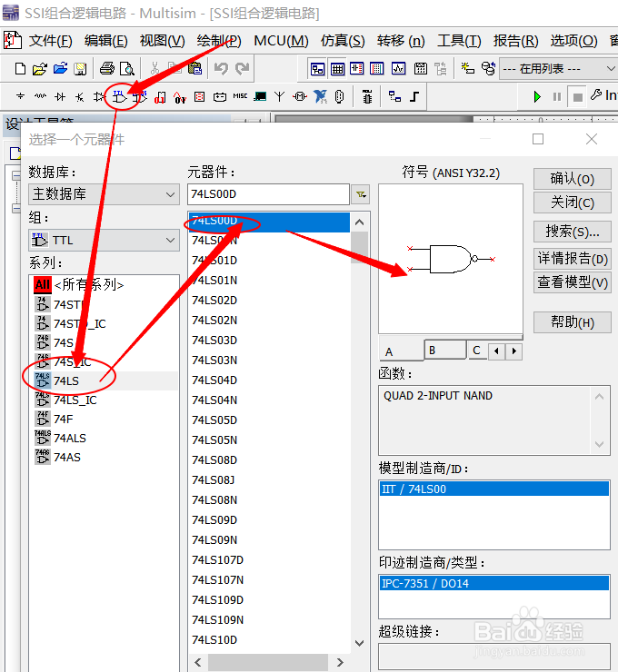Place an Analog op-amp component
Screen dimensions: 618x672
[x=99, y=97]
